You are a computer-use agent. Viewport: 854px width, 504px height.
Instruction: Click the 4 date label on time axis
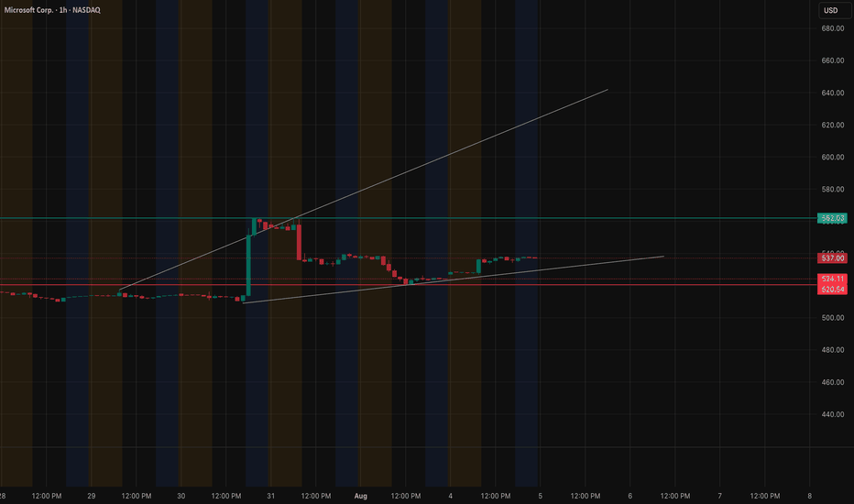click(x=451, y=496)
